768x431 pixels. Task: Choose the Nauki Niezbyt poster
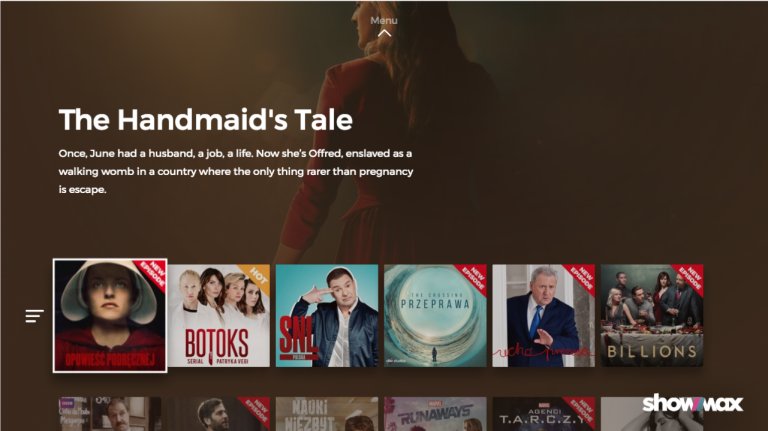327,414
